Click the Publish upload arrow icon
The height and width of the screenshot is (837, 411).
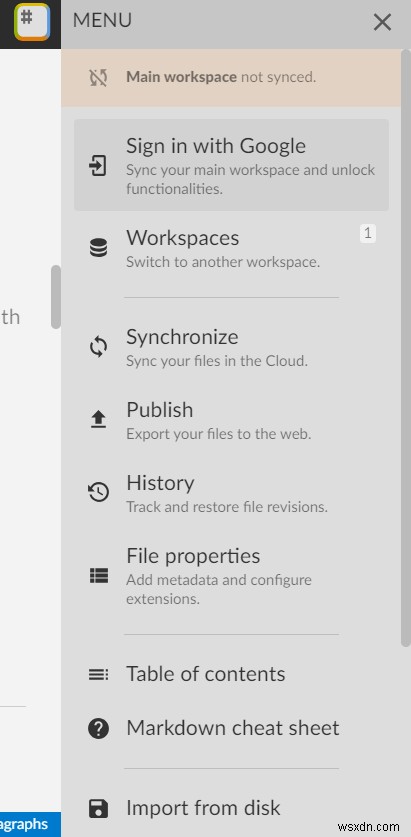pyautogui.click(x=98, y=420)
